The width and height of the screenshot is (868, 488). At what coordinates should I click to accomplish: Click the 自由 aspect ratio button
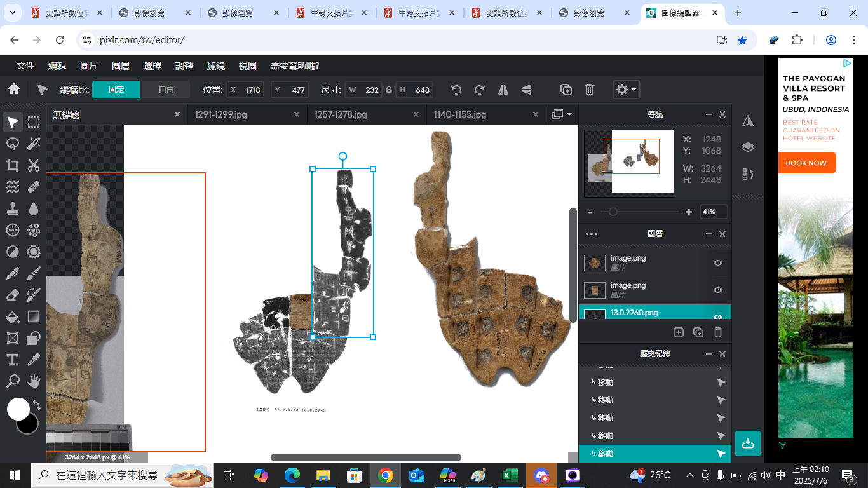(x=166, y=90)
